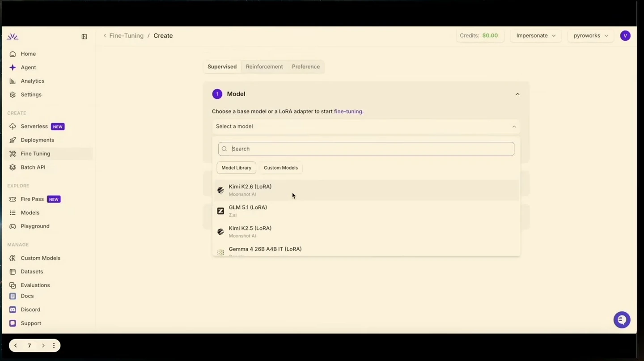Open the chat support bubble
Viewport: 644px width, 361px height.
click(622, 320)
